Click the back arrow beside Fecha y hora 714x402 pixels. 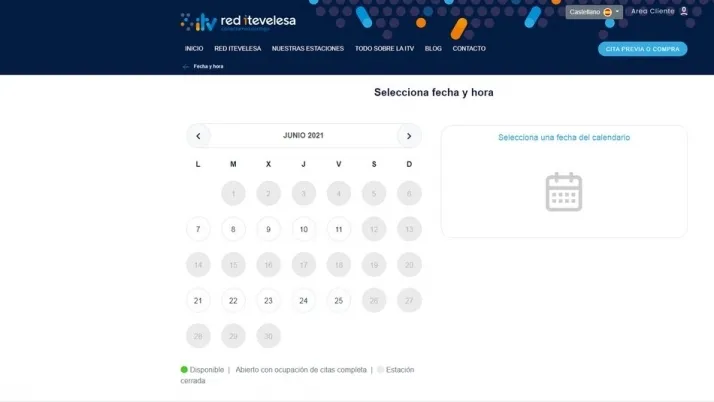coord(185,66)
